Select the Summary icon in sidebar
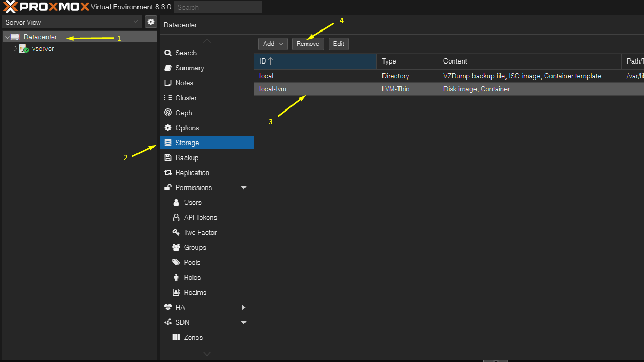Image resolution: width=644 pixels, height=362 pixels. pyautogui.click(x=169, y=68)
